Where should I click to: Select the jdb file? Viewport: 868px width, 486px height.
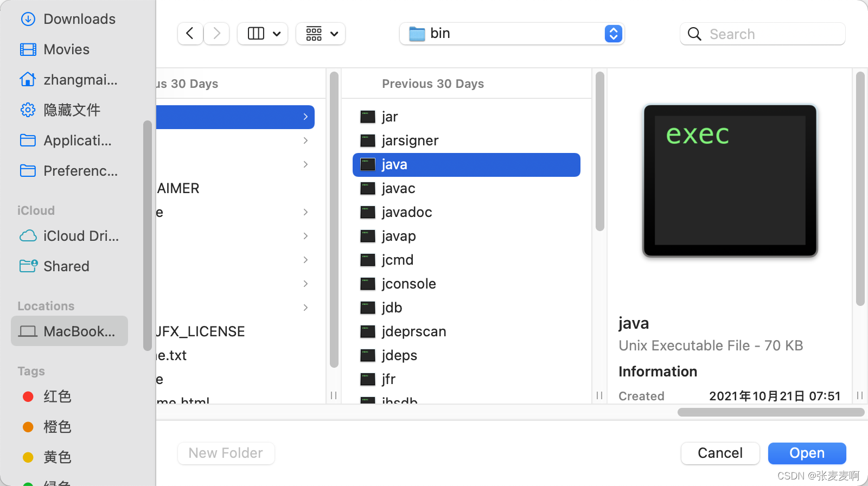click(467, 308)
